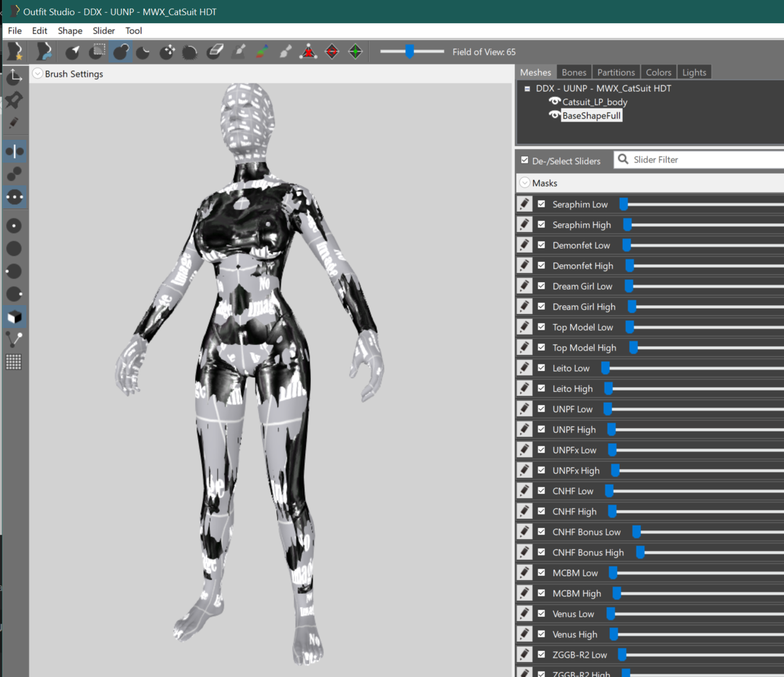Toggle the three-dot global brush collision icon
This screenshot has width=784, height=677.
point(14,197)
